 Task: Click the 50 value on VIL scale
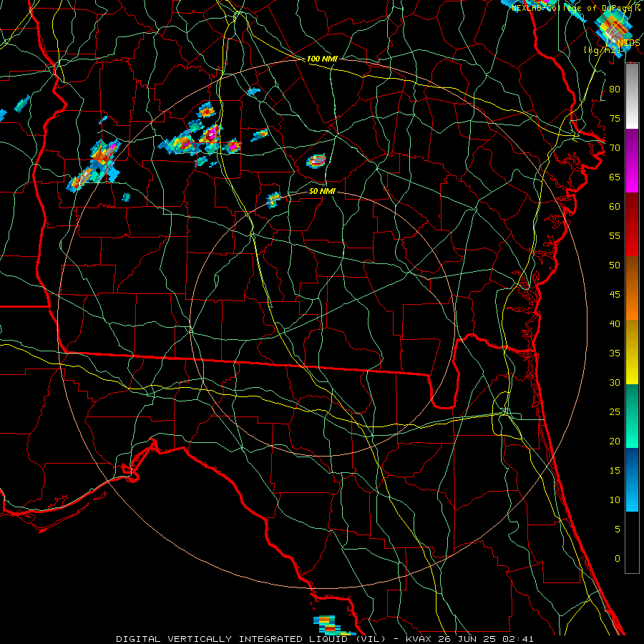pyautogui.click(x=615, y=265)
